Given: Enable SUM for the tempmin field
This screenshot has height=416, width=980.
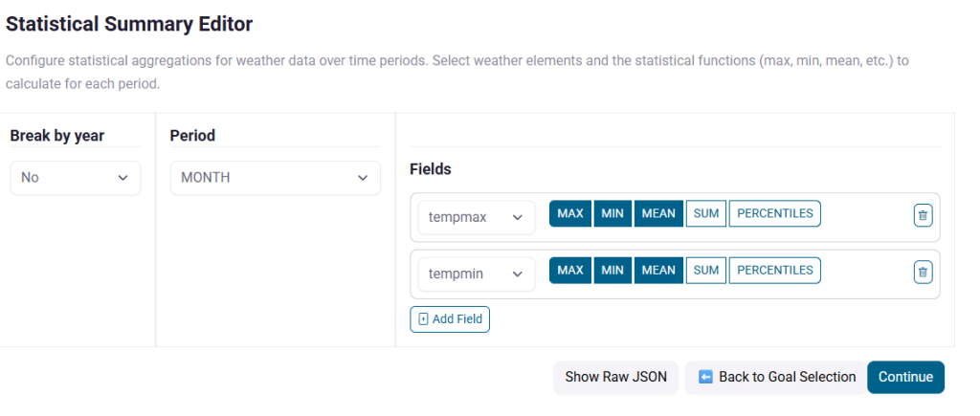Looking at the screenshot, I should point(705,271).
